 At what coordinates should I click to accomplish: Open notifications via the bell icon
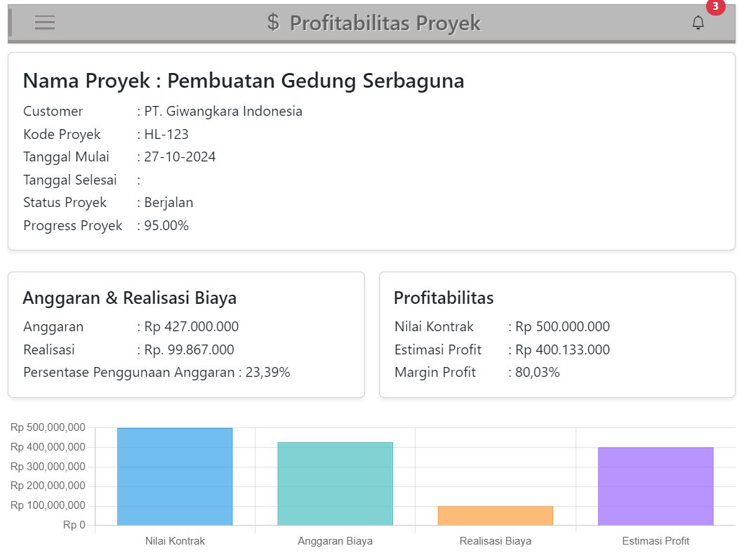tap(698, 23)
